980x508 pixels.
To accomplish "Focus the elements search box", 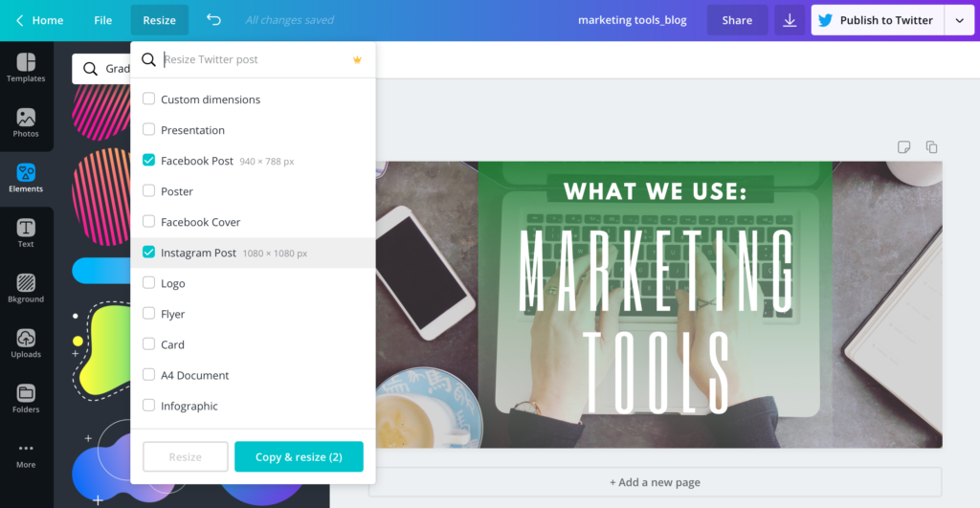I will [101, 68].
